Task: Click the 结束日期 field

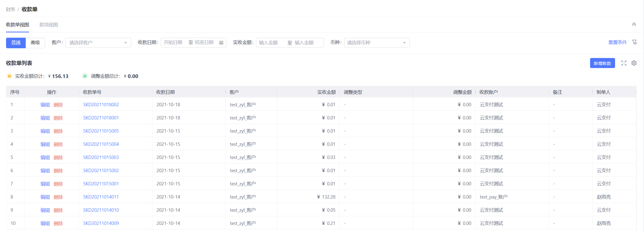Action: tap(204, 42)
